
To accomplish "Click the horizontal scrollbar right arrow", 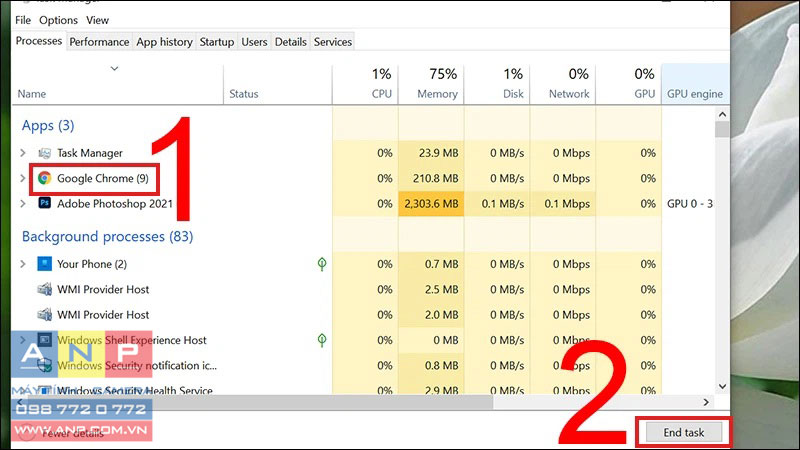I will 706,402.
